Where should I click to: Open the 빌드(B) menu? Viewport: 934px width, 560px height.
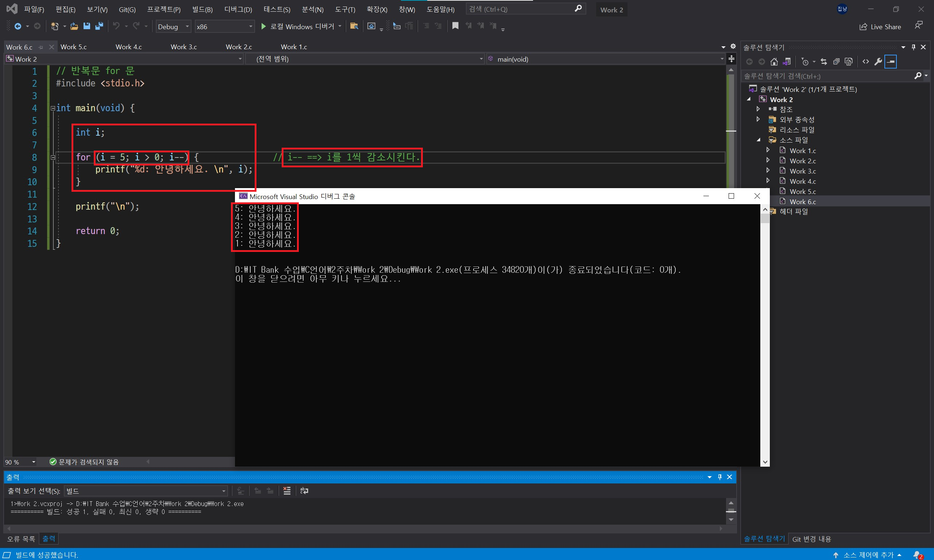(202, 9)
